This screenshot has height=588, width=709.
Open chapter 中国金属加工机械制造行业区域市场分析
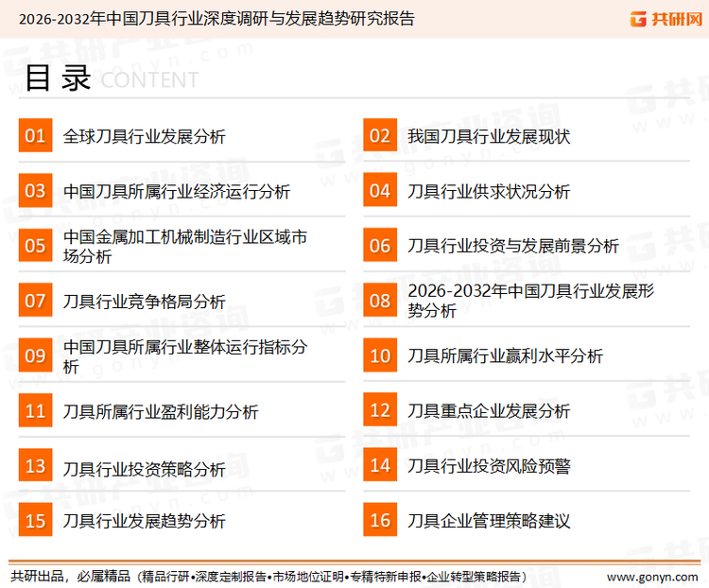pyautogui.click(x=185, y=247)
